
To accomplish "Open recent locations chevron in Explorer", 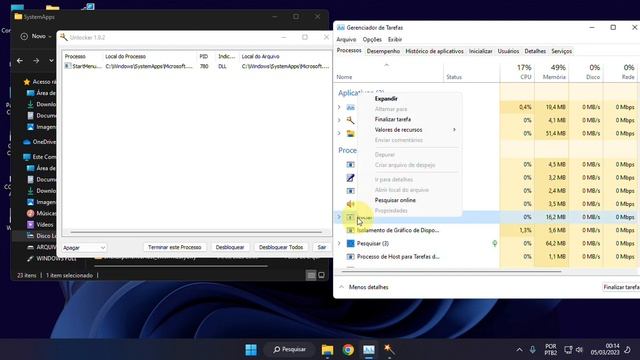I will click(x=51, y=60).
